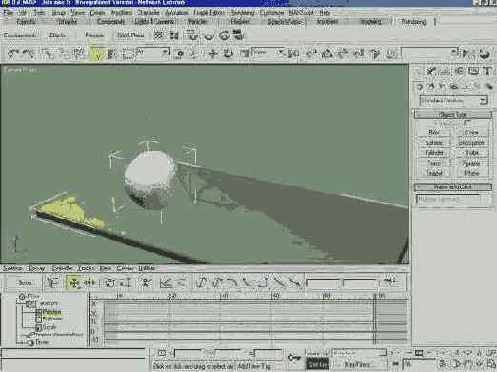
Task: Open the Utilities hammer panel tab
Action: (488, 71)
